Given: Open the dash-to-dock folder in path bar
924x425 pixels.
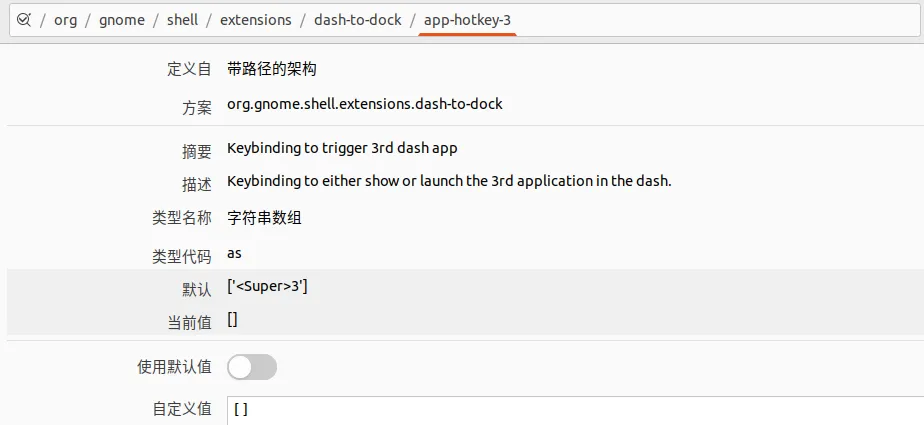Looking at the screenshot, I should [357, 19].
